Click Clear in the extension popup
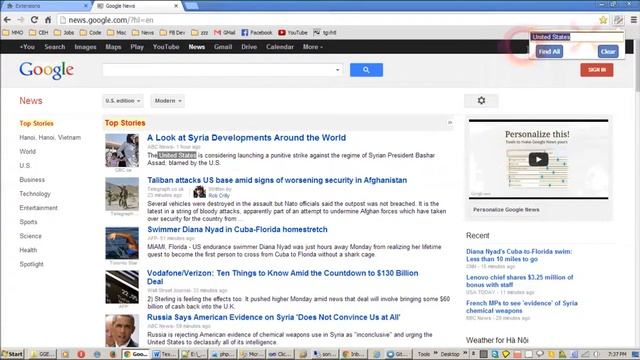The image size is (640, 360). [608, 51]
